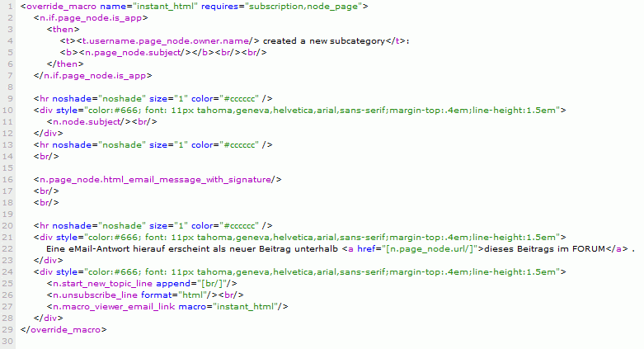Click the n.unsubscribe_line tag
The width and height of the screenshot is (644, 349).
tap(98, 295)
